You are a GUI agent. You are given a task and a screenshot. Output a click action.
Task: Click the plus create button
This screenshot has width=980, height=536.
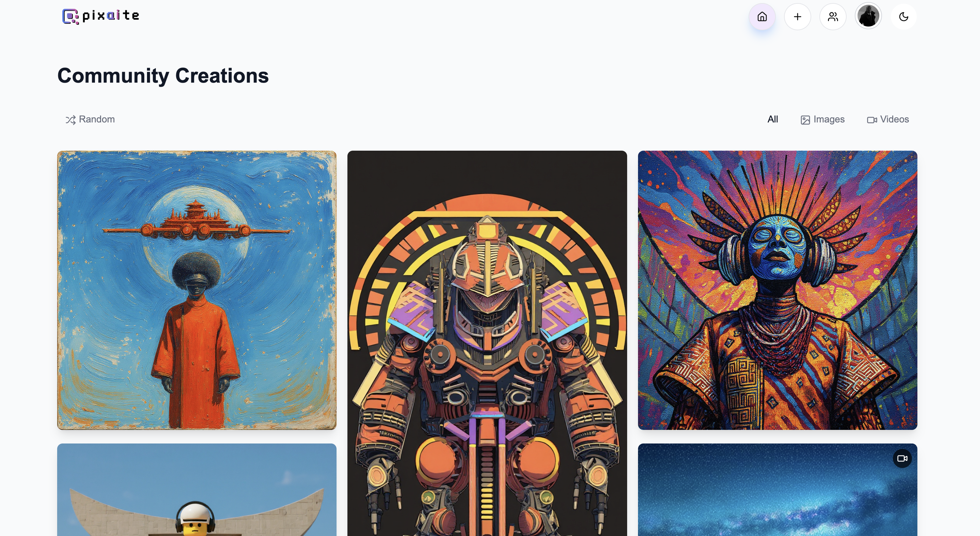(797, 17)
